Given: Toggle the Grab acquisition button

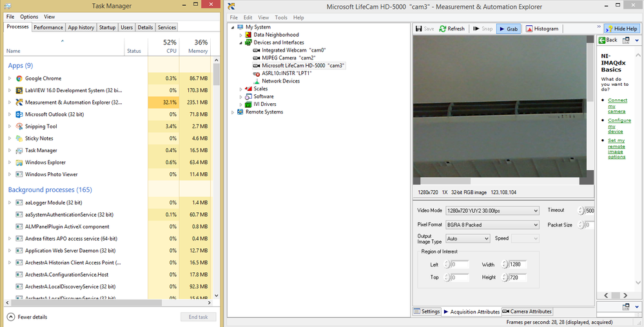Looking at the screenshot, I should 509,29.
